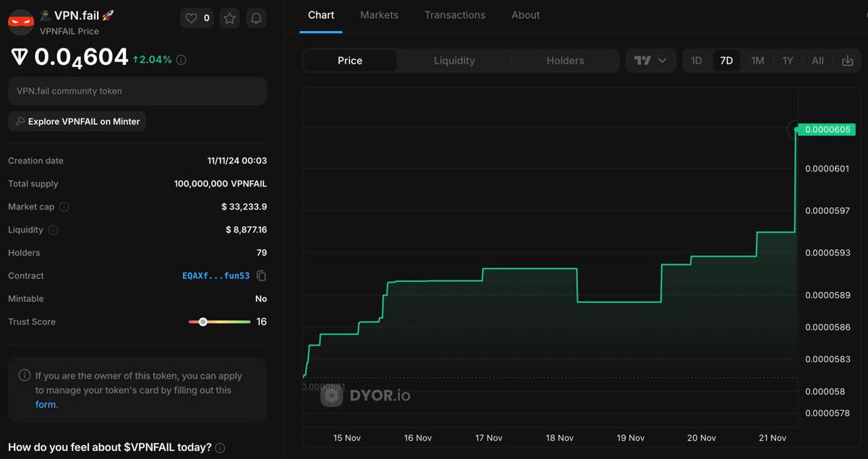Set chart range to All
Image resolution: width=868 pixels, height=459 pixels.
[x=817, y=61]
